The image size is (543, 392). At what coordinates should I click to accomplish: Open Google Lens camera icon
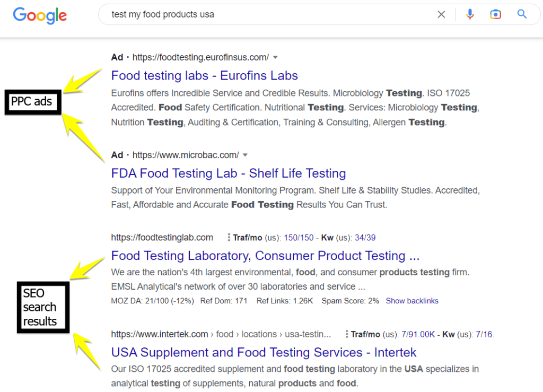coord(495,14)
